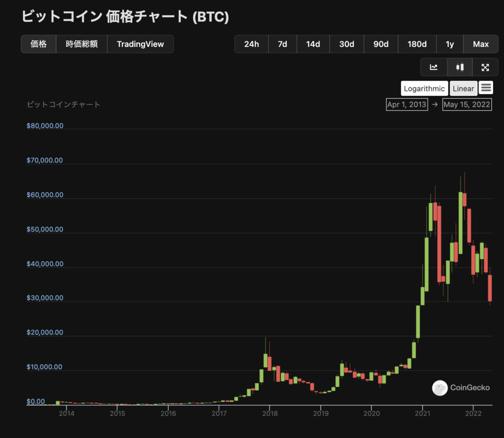Click the 2017 year label
The width and height of the screenshot is (504, 438).
tap(219, 413)
